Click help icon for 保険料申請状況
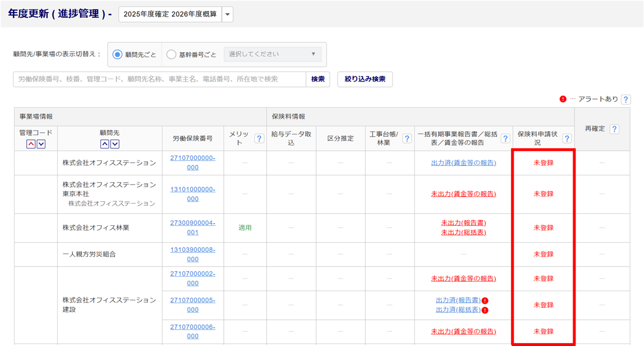The height and width of the screenshot is (346, 644). coord(567,138)
